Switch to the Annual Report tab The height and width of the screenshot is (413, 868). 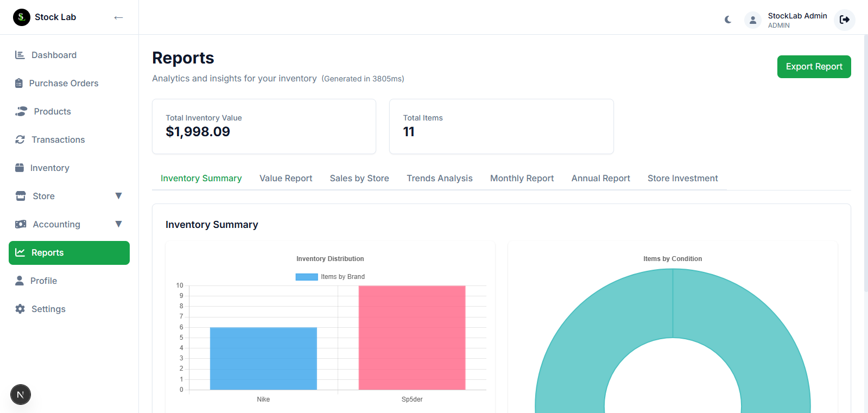600,179
